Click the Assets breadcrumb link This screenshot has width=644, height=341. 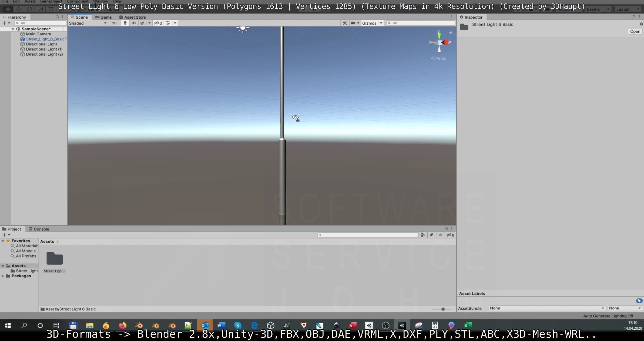click(47, 241)
